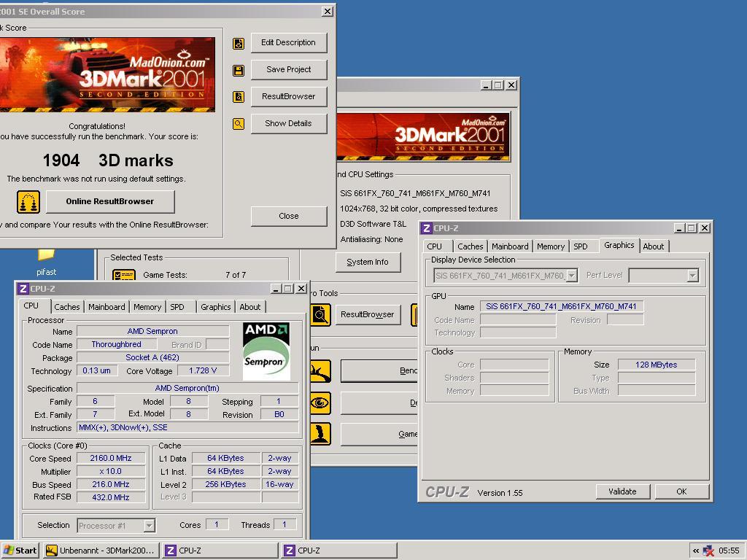Click the Core Speed 2160.0 MHz field

coord(111,458)
